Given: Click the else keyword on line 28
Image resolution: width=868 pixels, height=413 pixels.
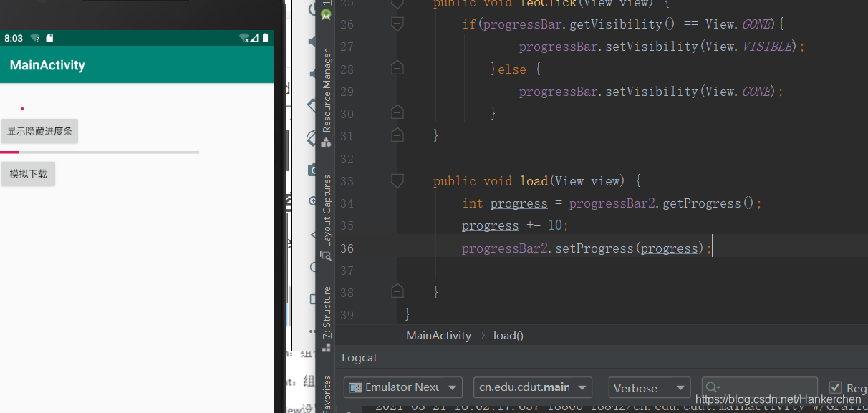Looking at the screenshot, I should [511, 69].
